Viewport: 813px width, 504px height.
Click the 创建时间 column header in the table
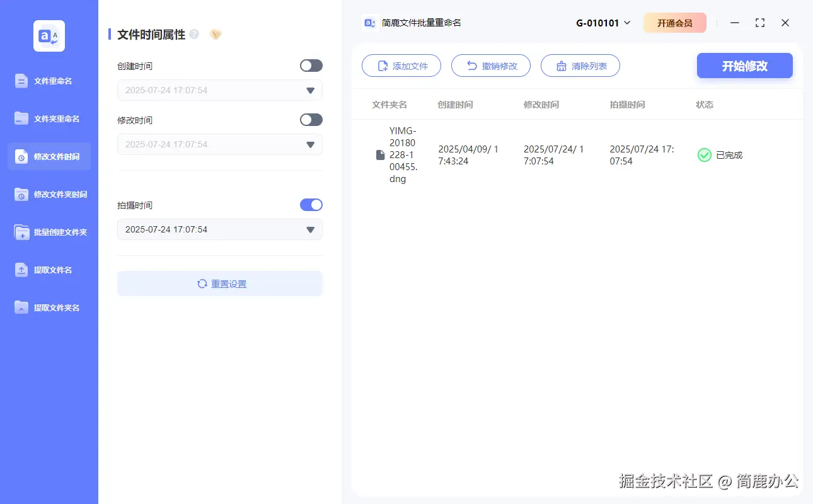(455, 105)
